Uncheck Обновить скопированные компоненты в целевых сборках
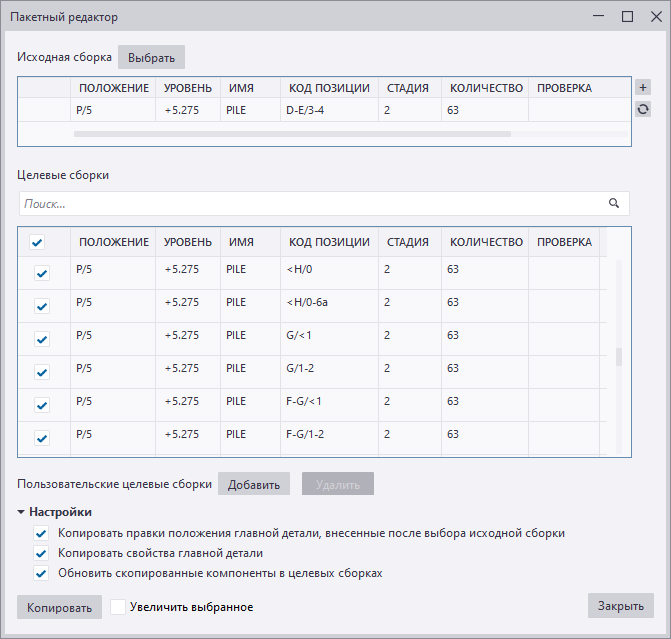 tap(41, 573)
